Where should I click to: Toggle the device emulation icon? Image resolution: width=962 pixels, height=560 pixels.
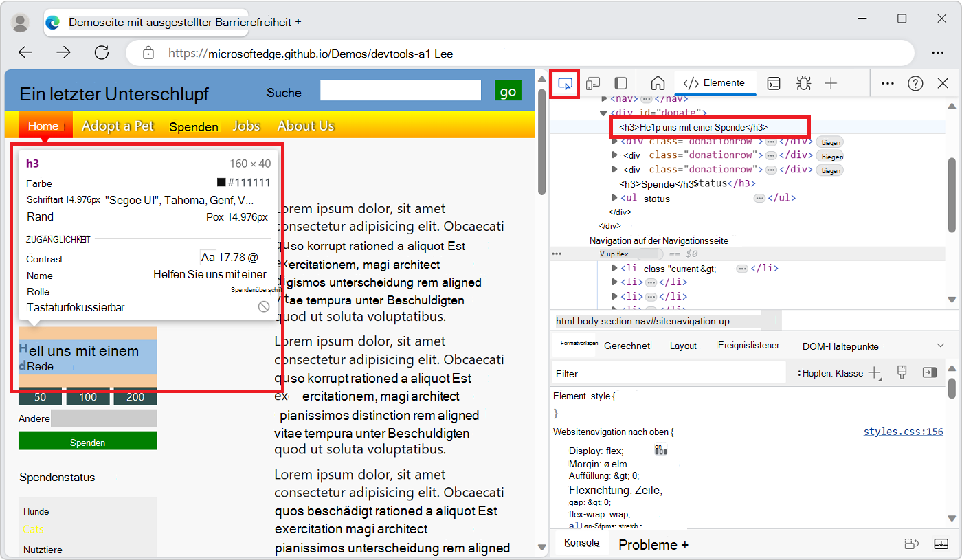(x=592, y=82)
